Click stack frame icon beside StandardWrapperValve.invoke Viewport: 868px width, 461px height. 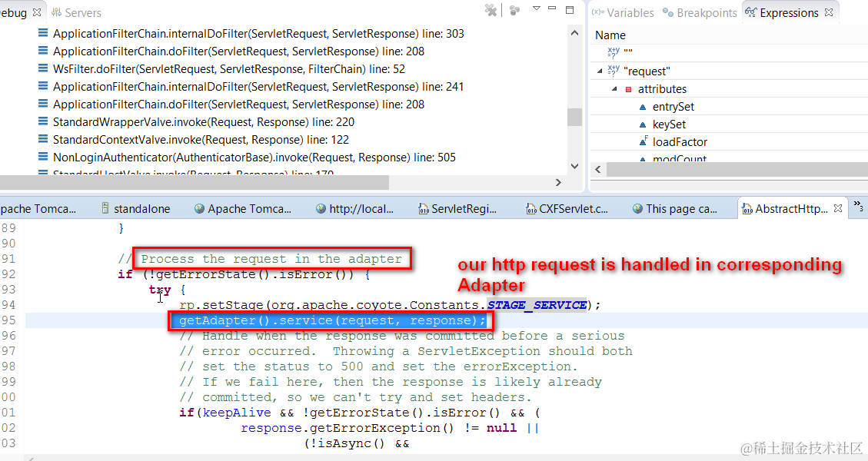42,121
